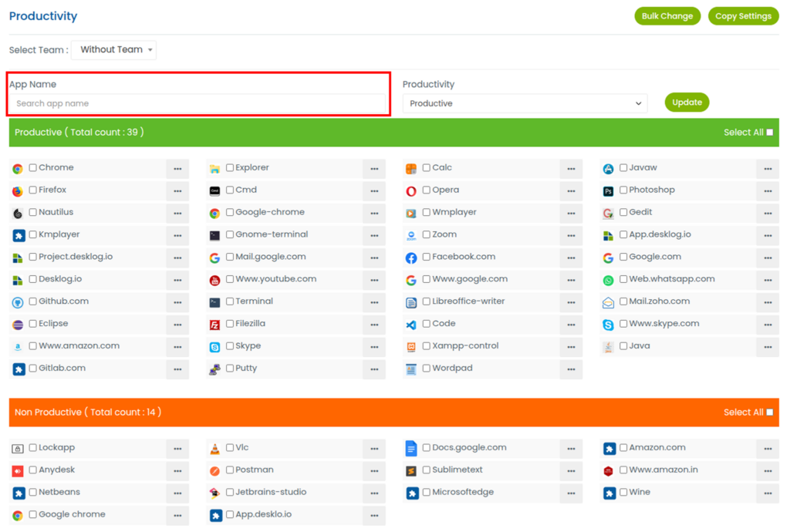
Task: Toggle Select All for Non Productive apps
Action: click(769, 412)
